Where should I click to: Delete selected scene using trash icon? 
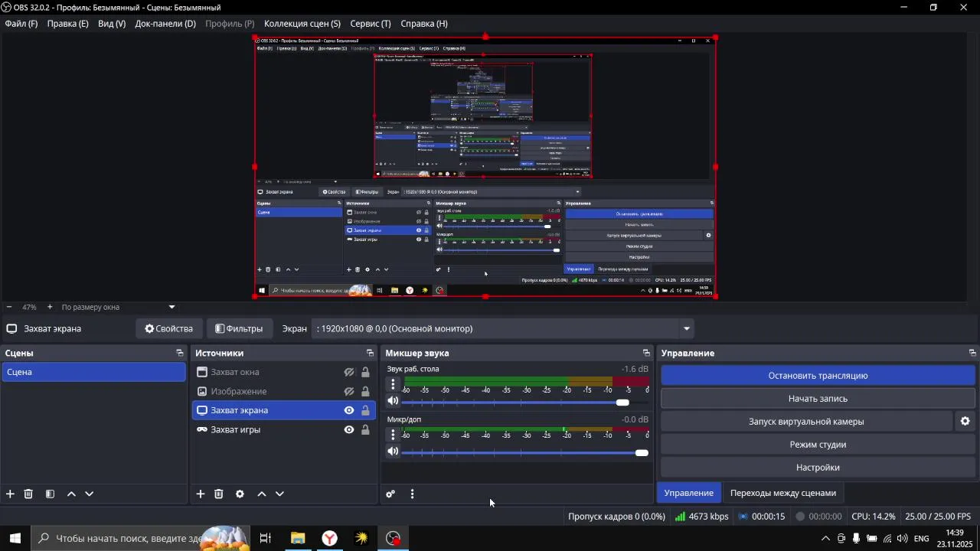pyautogui.click(x=28, y=494)
